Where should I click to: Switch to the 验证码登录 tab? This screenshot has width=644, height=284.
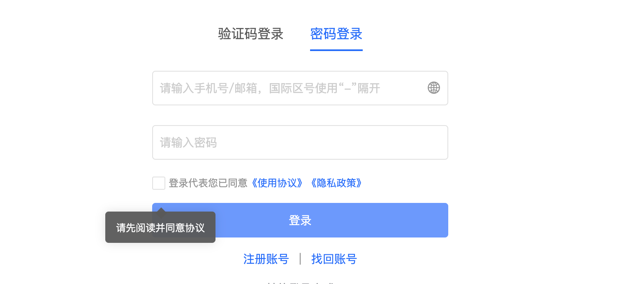pos(251,34)
